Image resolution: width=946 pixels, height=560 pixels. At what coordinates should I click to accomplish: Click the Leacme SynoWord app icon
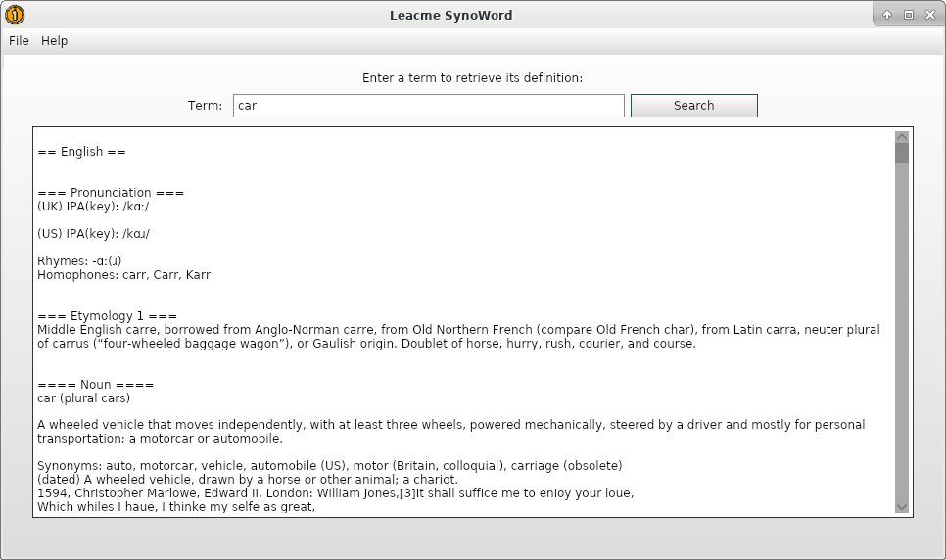coord(15,15)
